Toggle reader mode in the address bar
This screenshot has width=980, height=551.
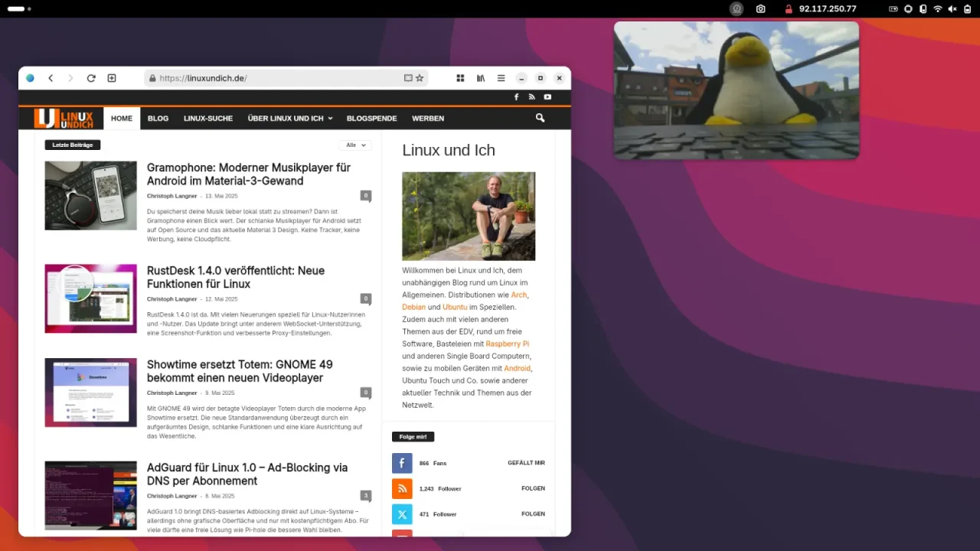coord(408,78)
